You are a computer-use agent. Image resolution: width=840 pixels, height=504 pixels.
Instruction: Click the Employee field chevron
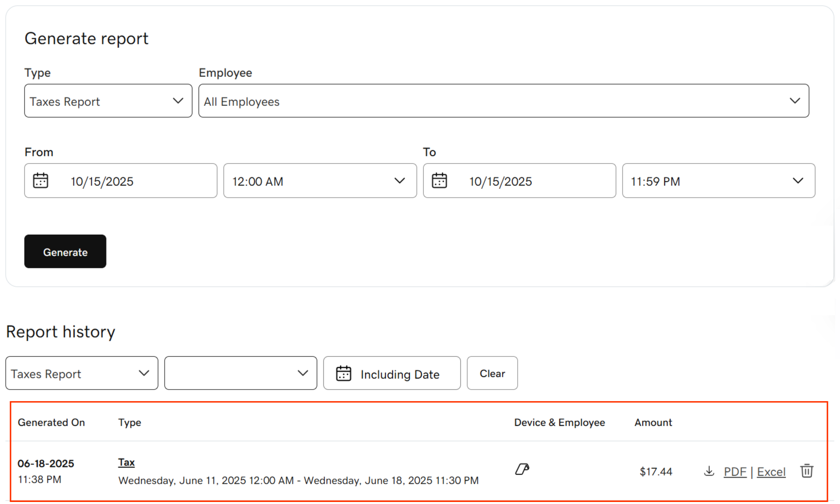coord(795,100)
